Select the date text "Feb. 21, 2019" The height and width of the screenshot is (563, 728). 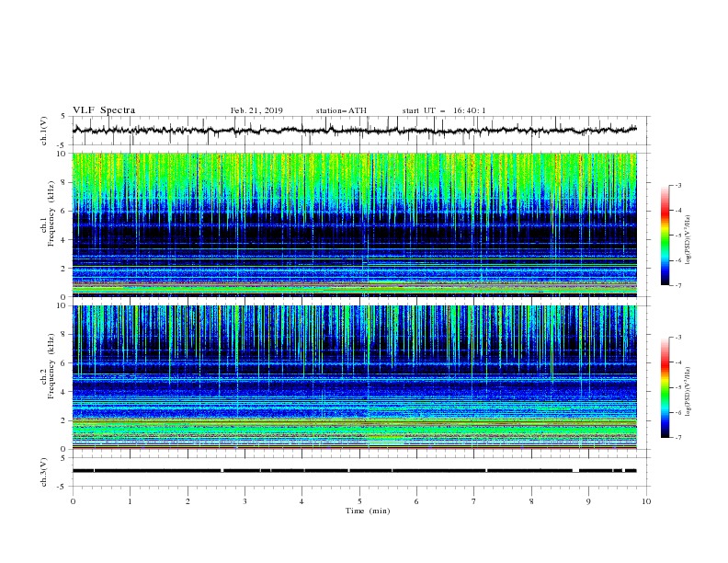coord(256,110)
